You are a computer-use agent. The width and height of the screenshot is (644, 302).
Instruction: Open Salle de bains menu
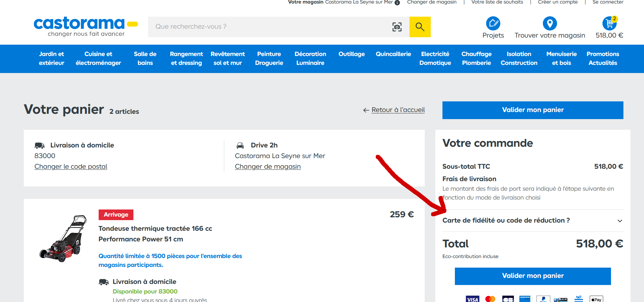[x=145, y=58]
